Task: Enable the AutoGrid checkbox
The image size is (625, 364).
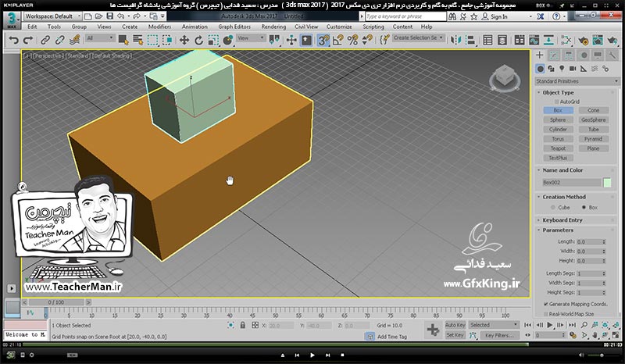Action: click(557, 102)
